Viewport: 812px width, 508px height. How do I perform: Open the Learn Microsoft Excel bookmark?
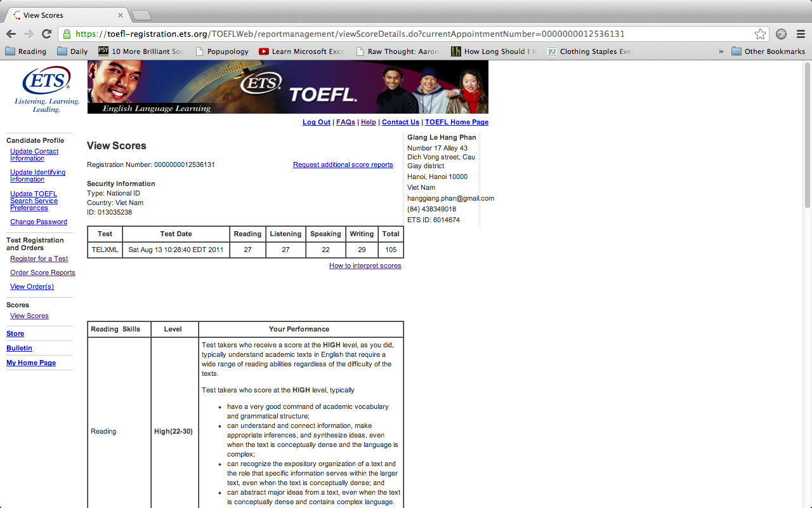point(302,51)
